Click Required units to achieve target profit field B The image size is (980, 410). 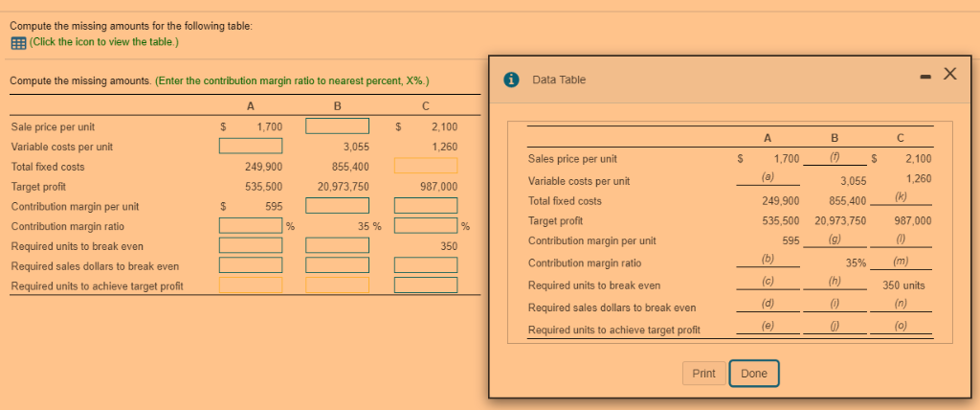[338, 285]
